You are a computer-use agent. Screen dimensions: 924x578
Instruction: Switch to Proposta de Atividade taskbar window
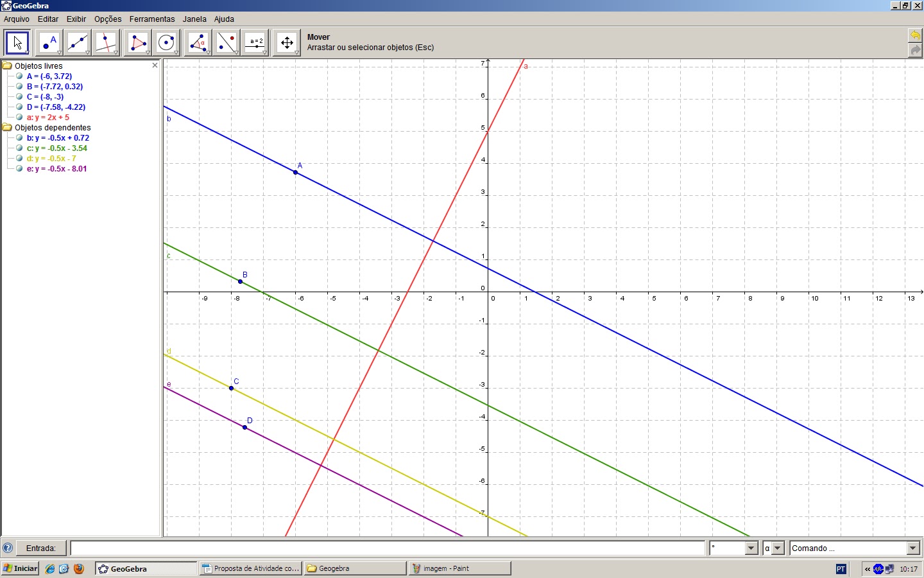[x=251, y=569]
